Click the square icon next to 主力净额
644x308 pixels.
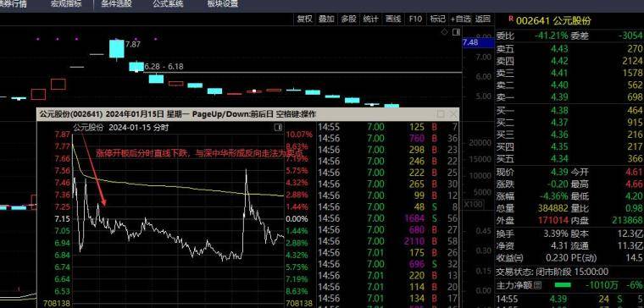coord(537,284)
